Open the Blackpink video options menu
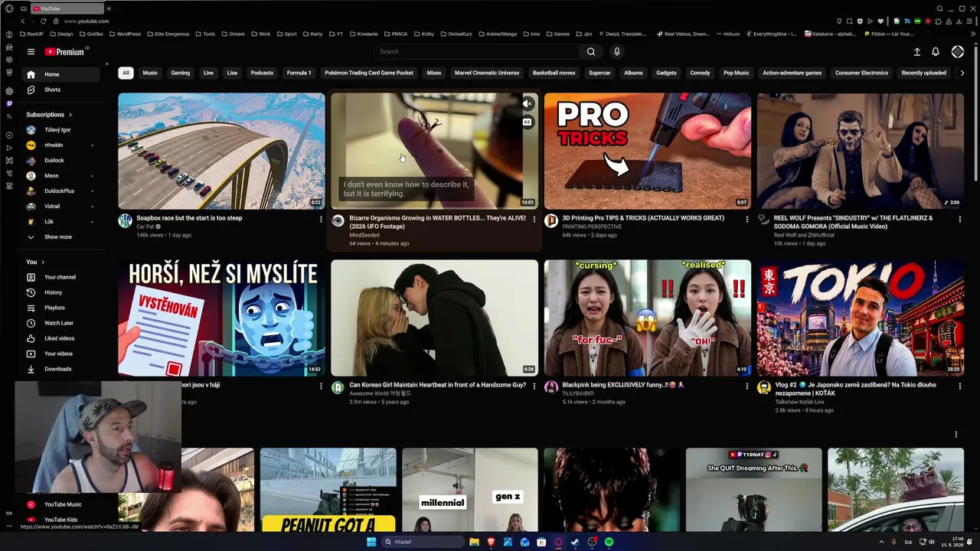980x551 pixels. 746,386
